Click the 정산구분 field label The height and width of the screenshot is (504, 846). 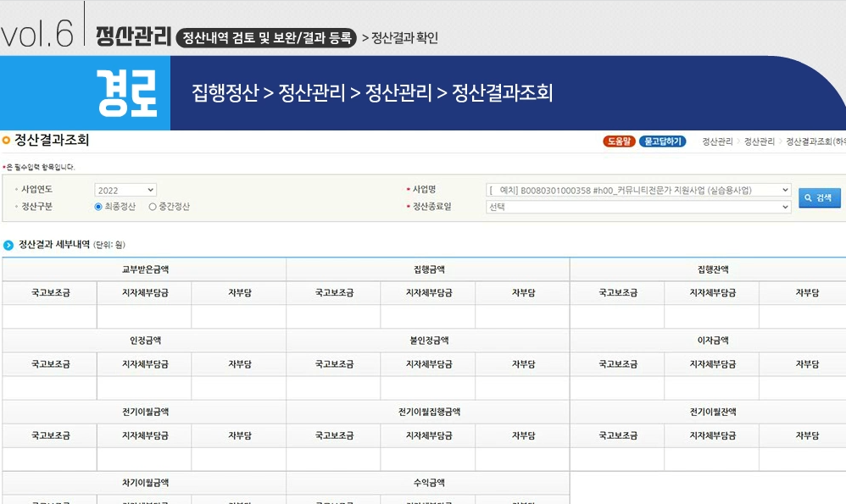click(36, 207)
